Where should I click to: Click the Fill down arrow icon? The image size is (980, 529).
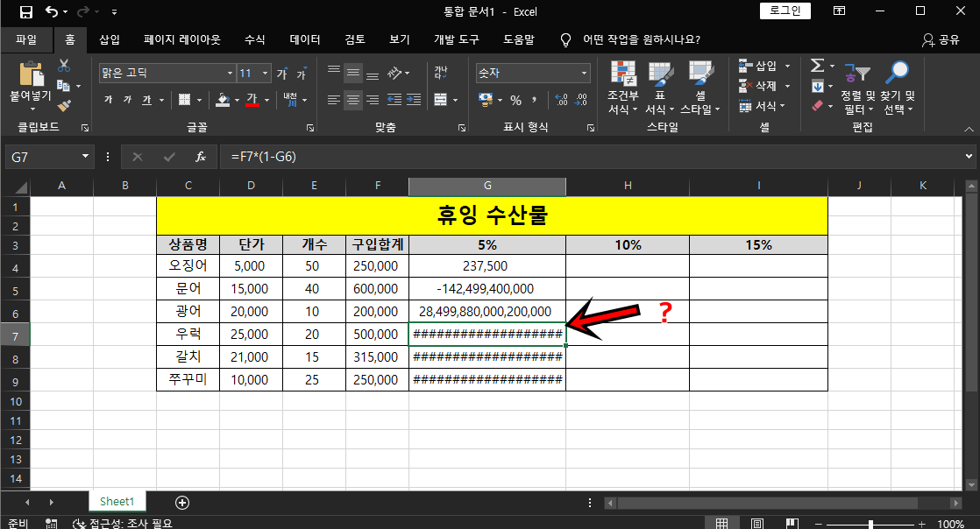point(818,86)
